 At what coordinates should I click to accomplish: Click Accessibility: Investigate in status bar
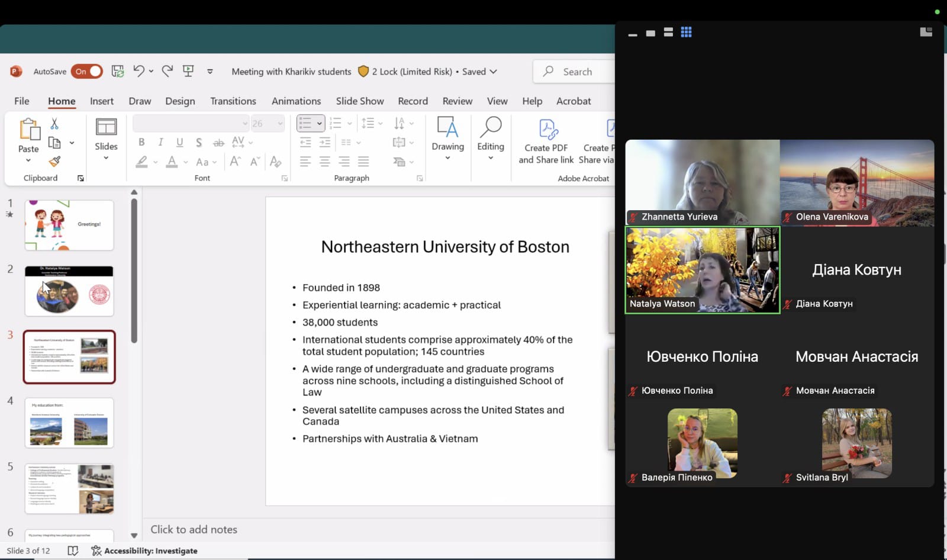(144, 551)
